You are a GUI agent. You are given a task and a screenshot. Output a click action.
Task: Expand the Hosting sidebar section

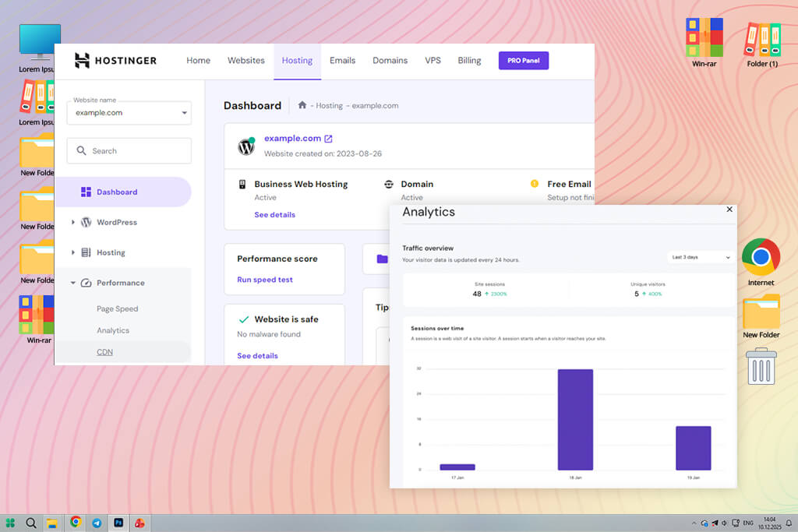point(72,252)
